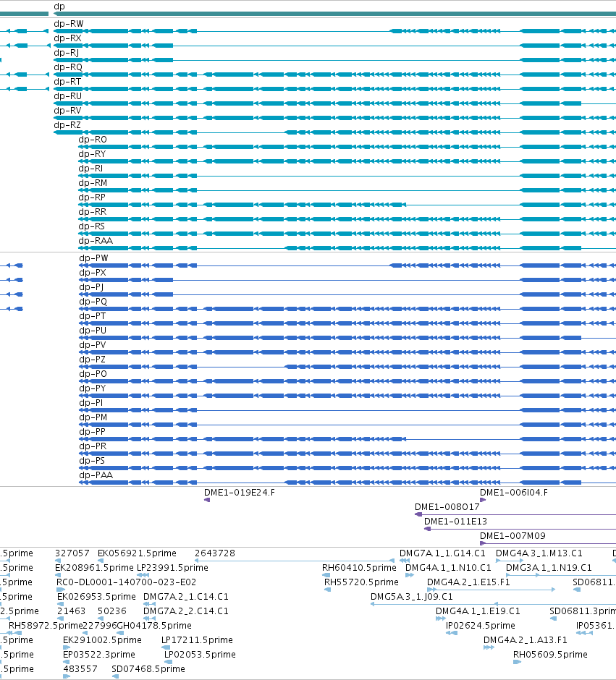Click the dp-RJ transcript label

[67, 53]
